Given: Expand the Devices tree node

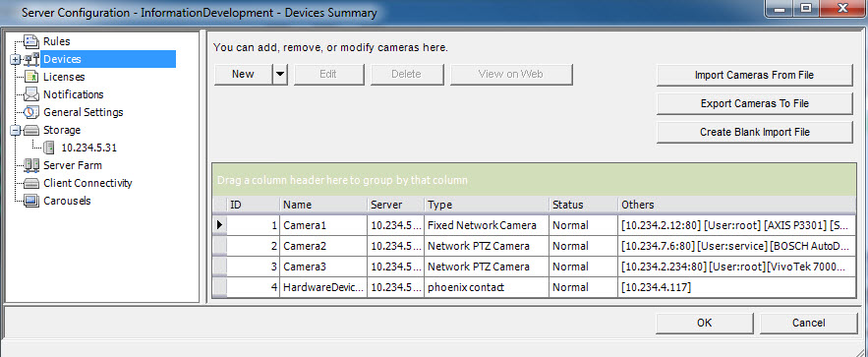Looking at the screenshot, I should 15,60.
